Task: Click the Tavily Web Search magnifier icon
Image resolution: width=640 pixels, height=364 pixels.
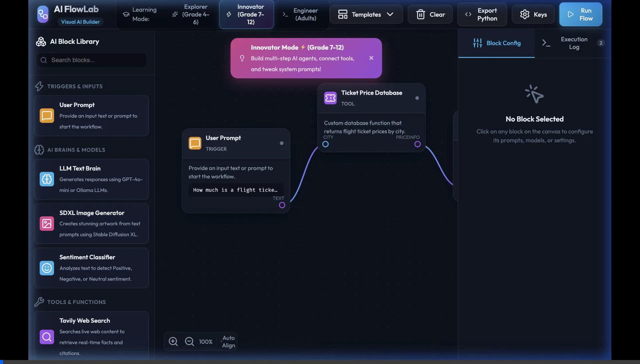Action: (47, 337)
